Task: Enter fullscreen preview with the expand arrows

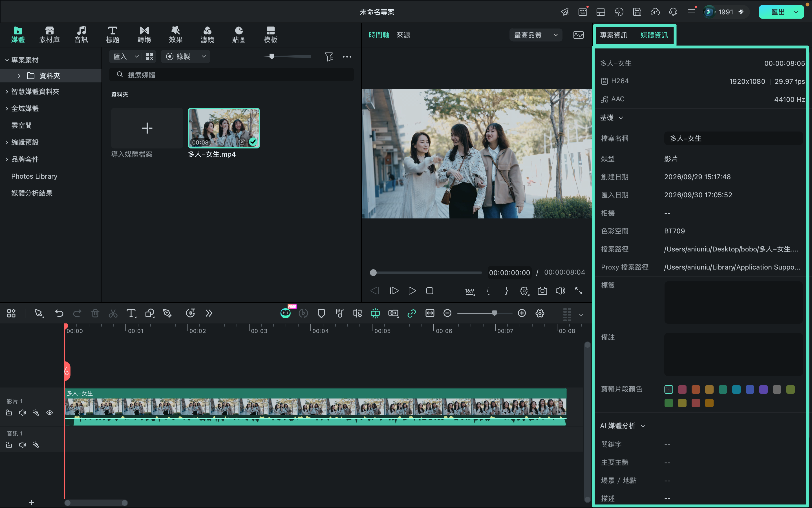Action: coord(579,291)
